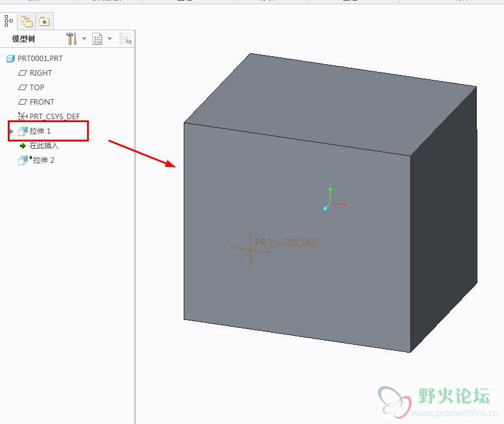
Task: Switch to the Favorites tab
Action: pos(44,22)
